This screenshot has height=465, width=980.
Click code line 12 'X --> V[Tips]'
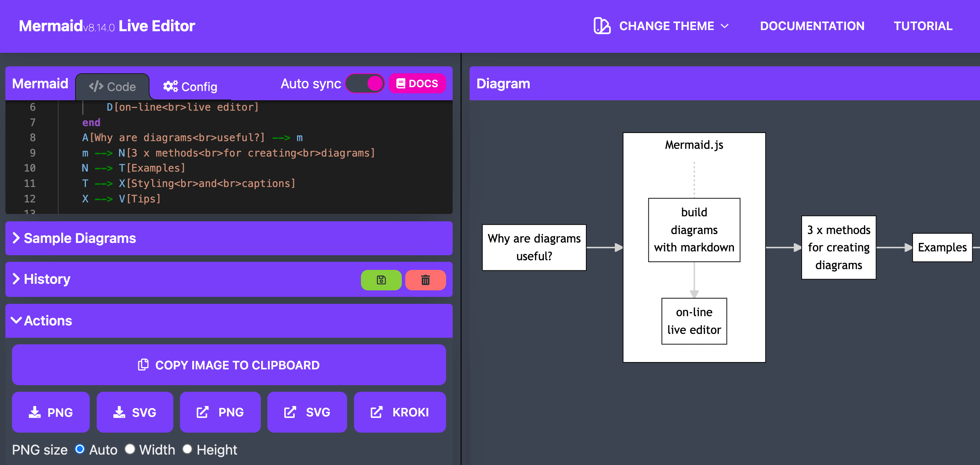tap(121, 199)
